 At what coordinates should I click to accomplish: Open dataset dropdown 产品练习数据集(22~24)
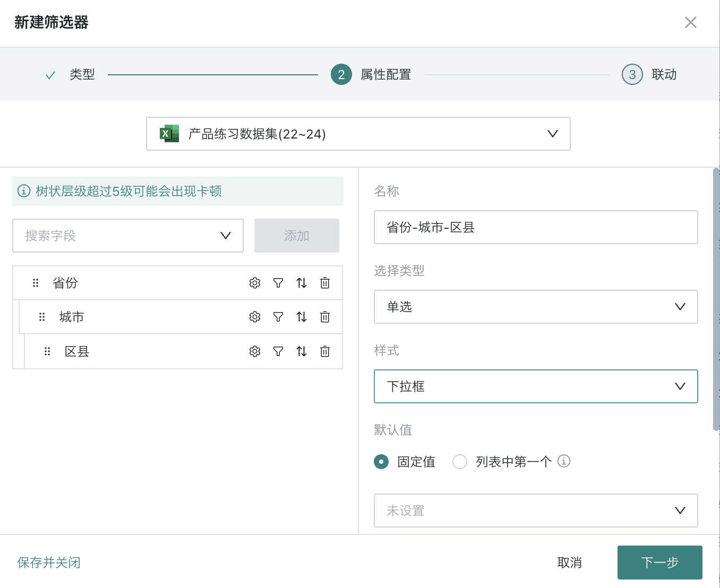click(x=358, y=134)
